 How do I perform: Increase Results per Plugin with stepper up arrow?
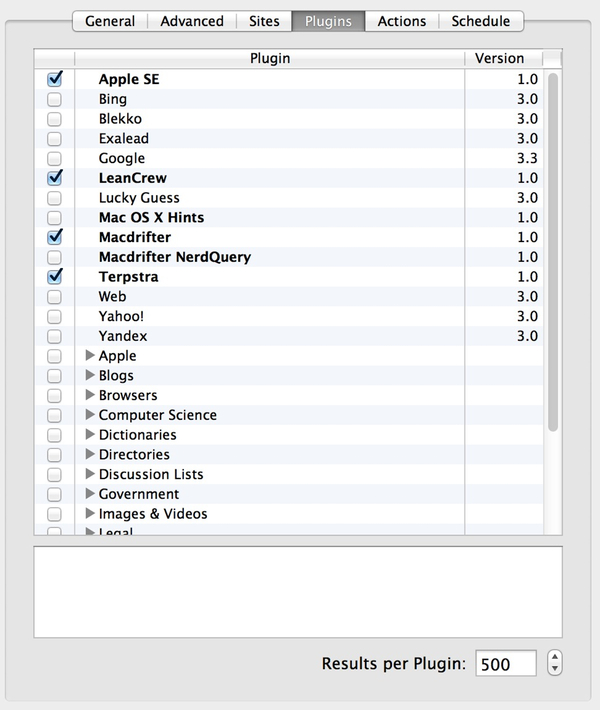tap(555, 657)
